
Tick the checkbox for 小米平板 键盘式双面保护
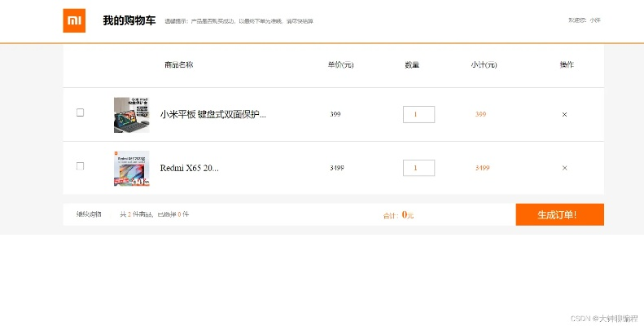[x=80, y=112]
